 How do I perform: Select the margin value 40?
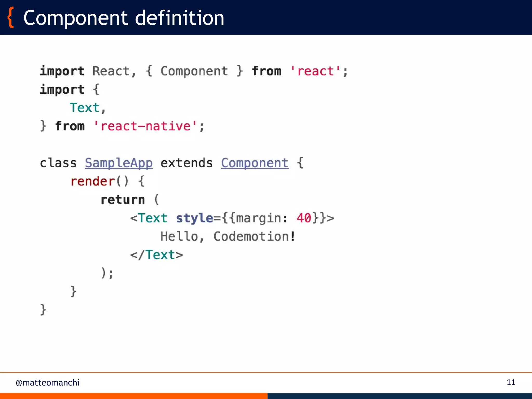pyautogui.click(x=304, y=218)
